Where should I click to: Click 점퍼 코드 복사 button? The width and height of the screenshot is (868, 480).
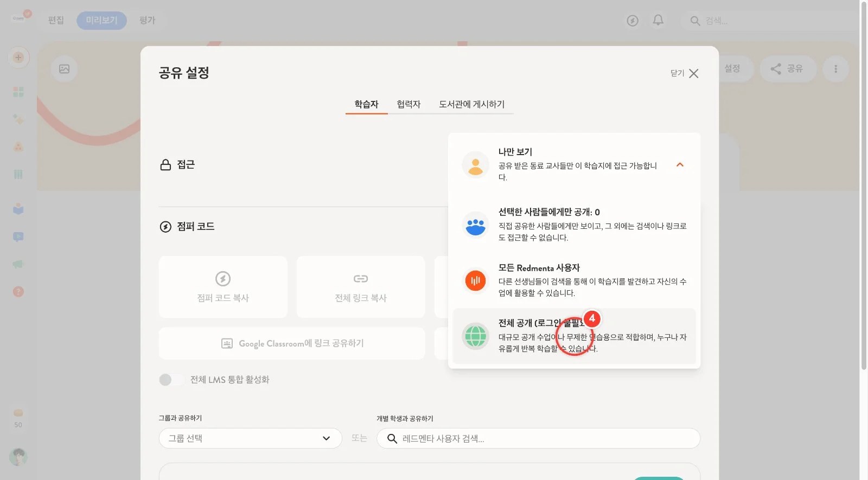(x=223, y=287)
